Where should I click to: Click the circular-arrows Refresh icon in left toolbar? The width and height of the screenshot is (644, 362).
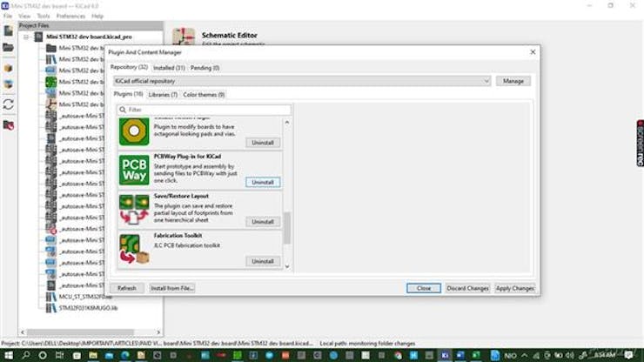click(x=8, y=104)
